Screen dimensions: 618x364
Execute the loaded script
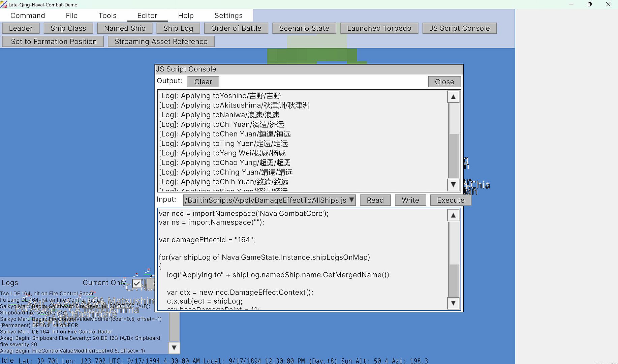(x=451, y=200)
